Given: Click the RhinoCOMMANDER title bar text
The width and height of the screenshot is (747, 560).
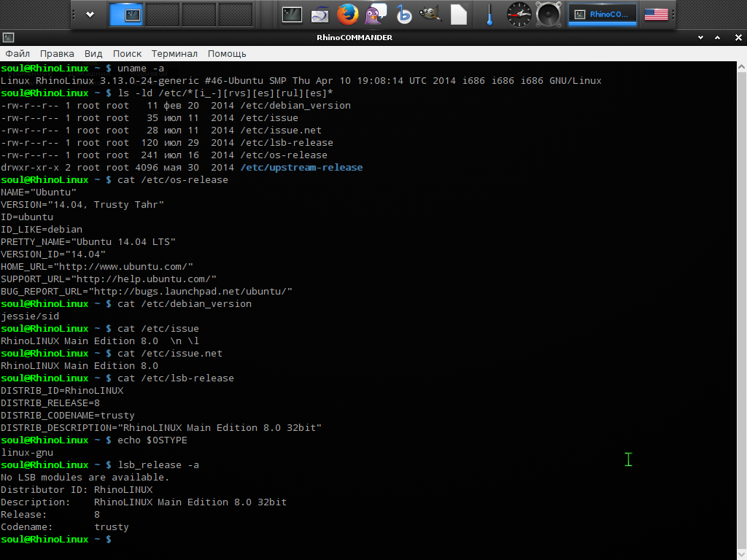Looking at the screenshot, I should [355, 37].
